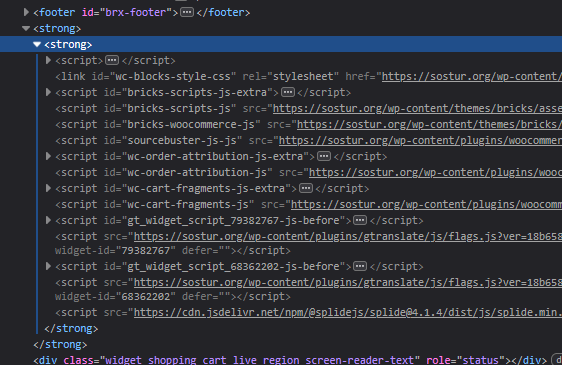Collapse the outer strong element
The image size is (562, 365).
[26, 28]
